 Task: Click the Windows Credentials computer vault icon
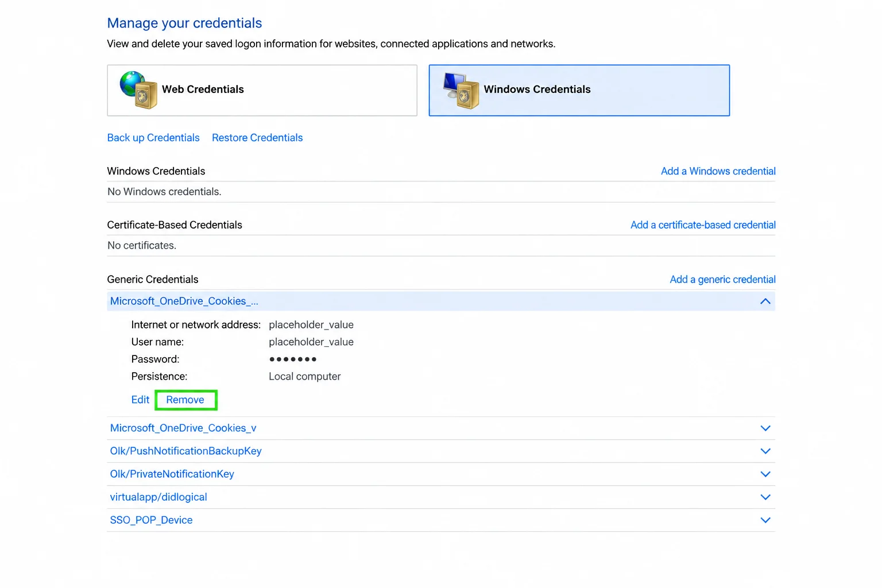click(461, 90)
